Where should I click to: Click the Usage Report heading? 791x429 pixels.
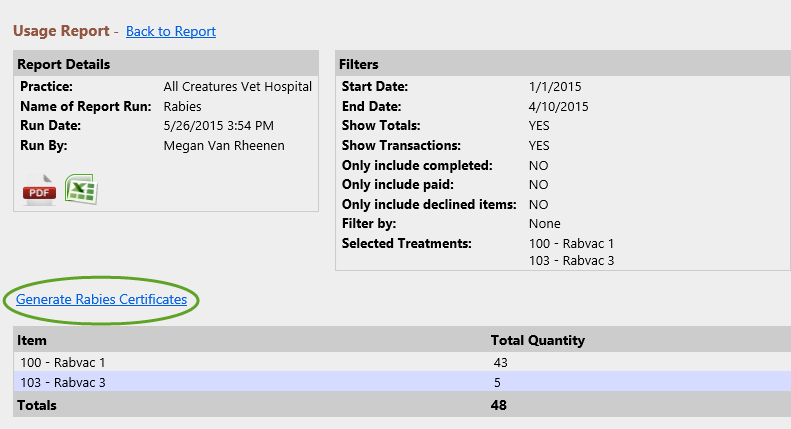61,31
